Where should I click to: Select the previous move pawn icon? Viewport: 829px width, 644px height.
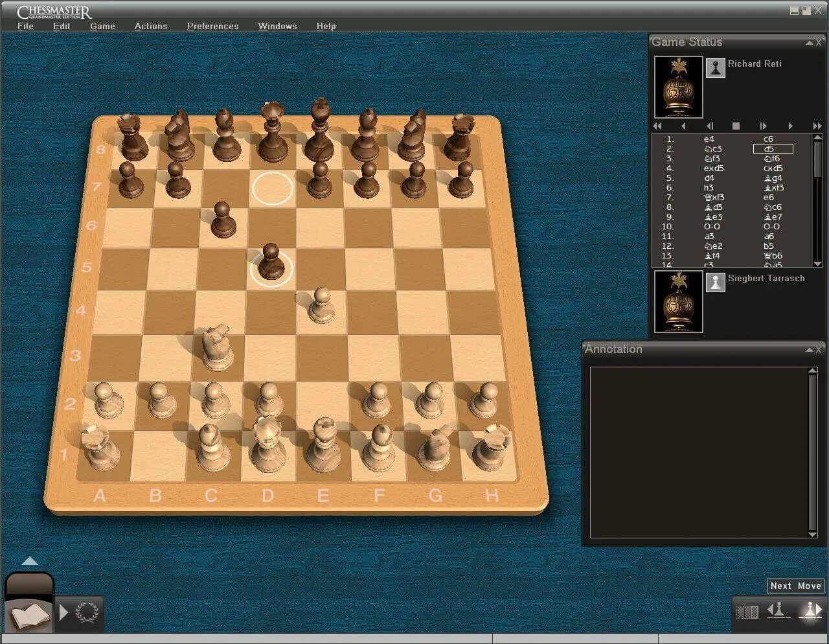coord(778,610)
